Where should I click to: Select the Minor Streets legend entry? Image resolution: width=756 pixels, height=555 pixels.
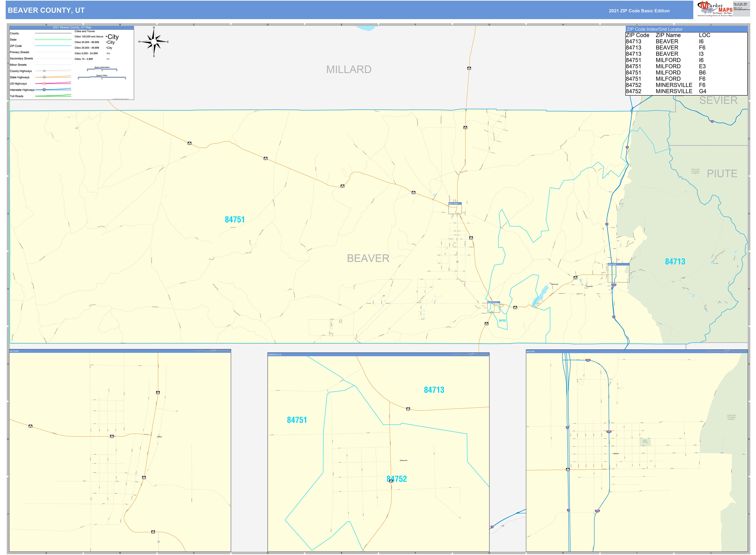pos(19,64)
